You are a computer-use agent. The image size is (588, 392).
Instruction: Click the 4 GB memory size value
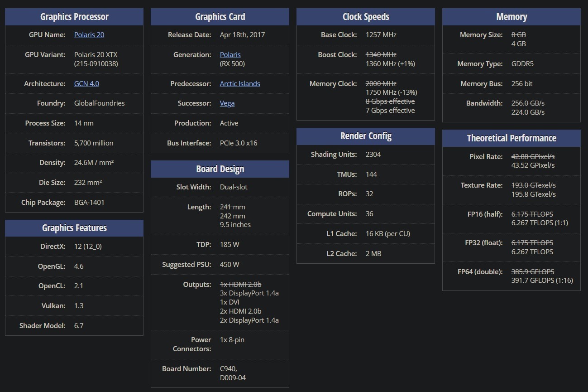(519, 44)
